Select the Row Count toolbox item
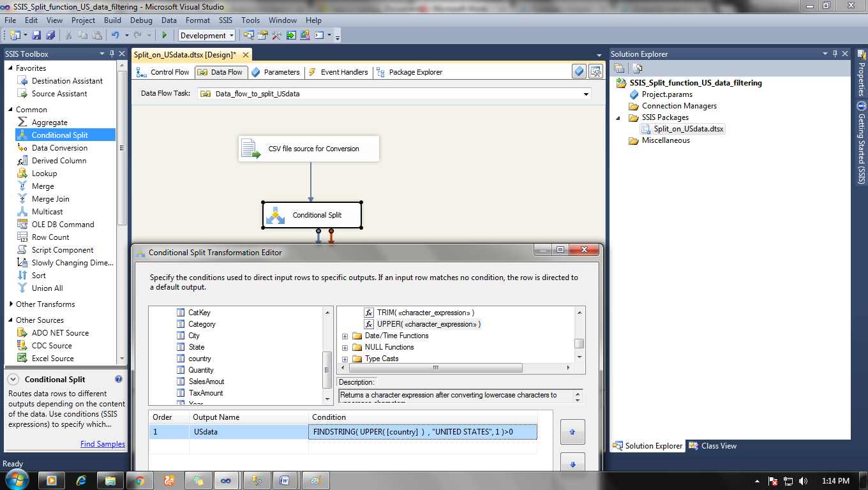 (x=50, y=237)
